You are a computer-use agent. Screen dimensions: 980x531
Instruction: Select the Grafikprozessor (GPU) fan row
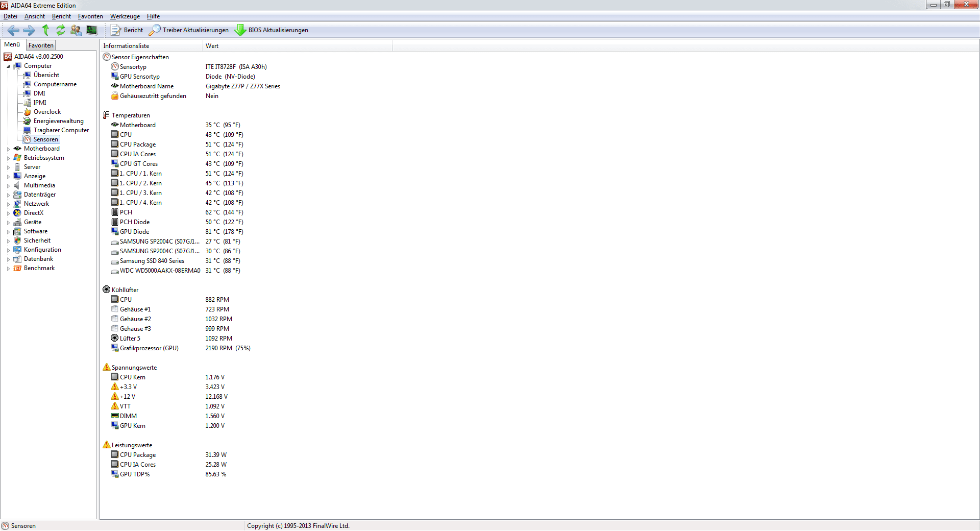(181, 348)
